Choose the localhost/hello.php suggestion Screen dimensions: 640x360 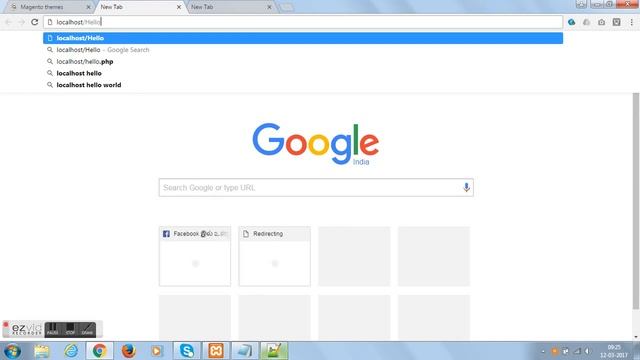point(303,62)
